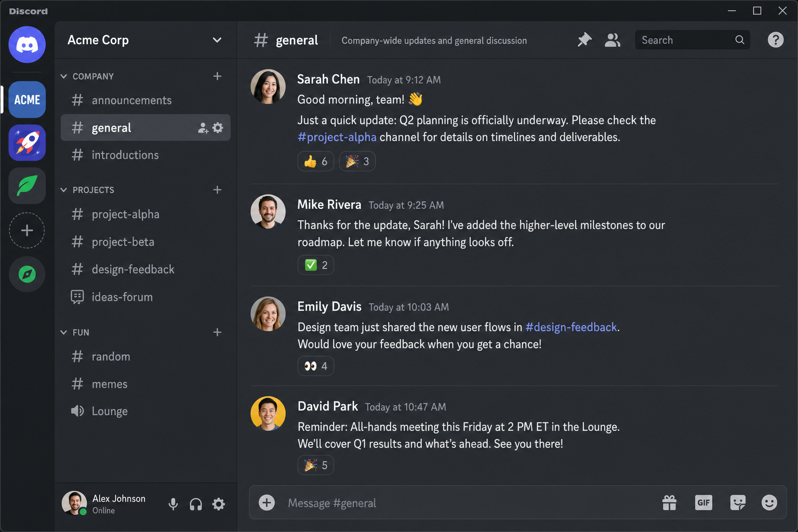Open design-feedback channel in sidebar
This screenshot has width=798, height=532.
[x=145, y=269]
